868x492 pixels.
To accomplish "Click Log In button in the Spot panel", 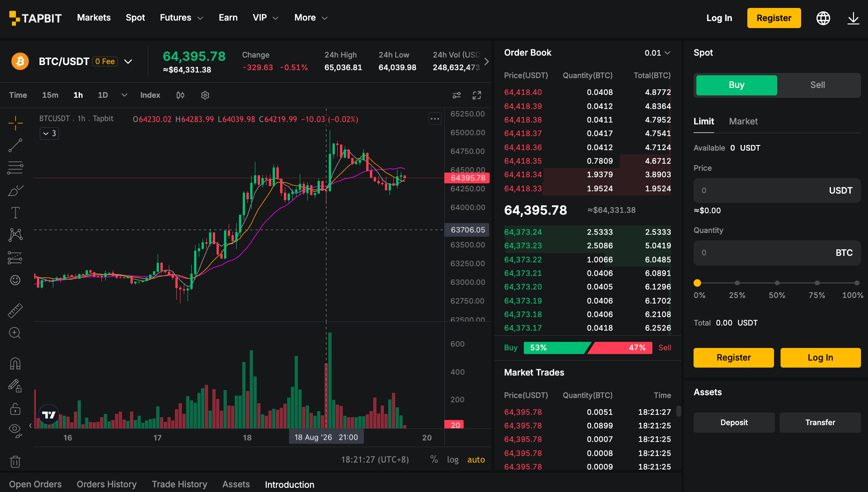I will click(820, 358).
